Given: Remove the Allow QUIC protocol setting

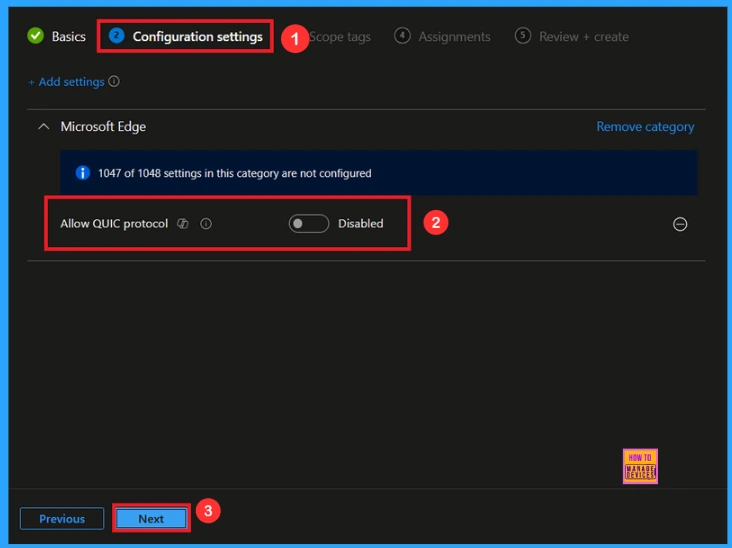Looking at the screenshot, I should pyautogui.click(x=680, y=225).
